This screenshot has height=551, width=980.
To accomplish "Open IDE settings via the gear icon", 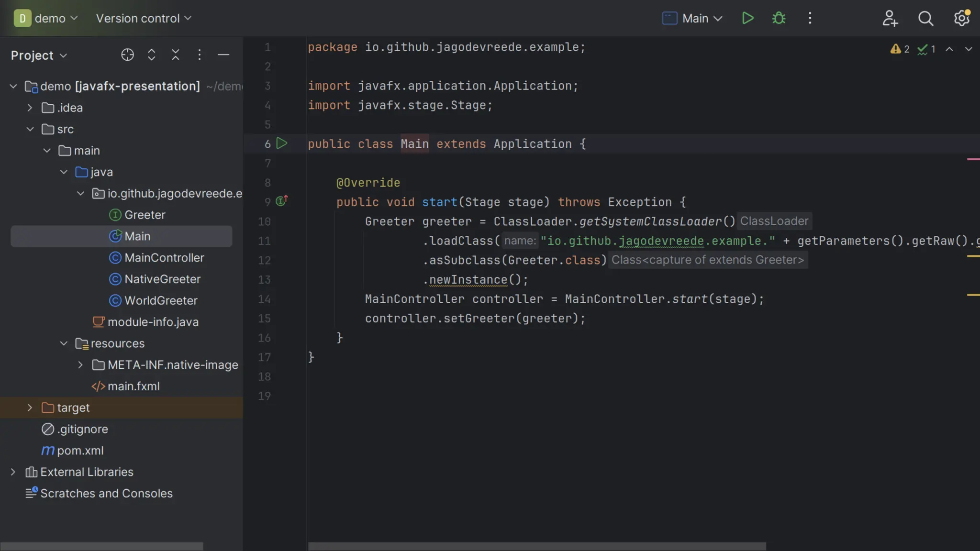I will tap(961, 18).
